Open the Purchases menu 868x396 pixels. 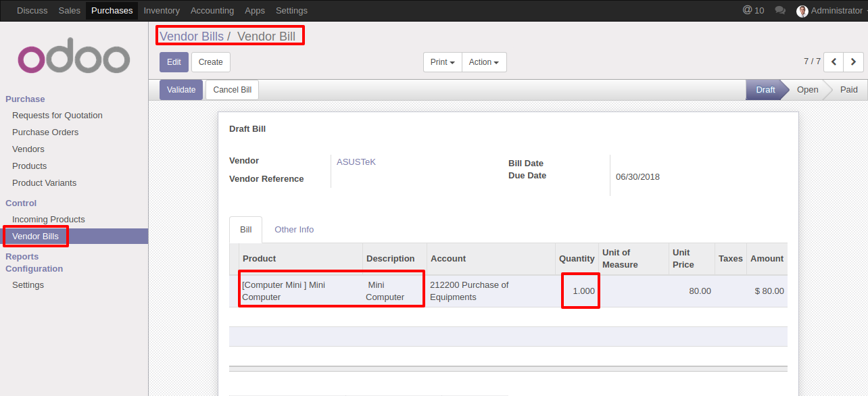[x=112, y=10]
